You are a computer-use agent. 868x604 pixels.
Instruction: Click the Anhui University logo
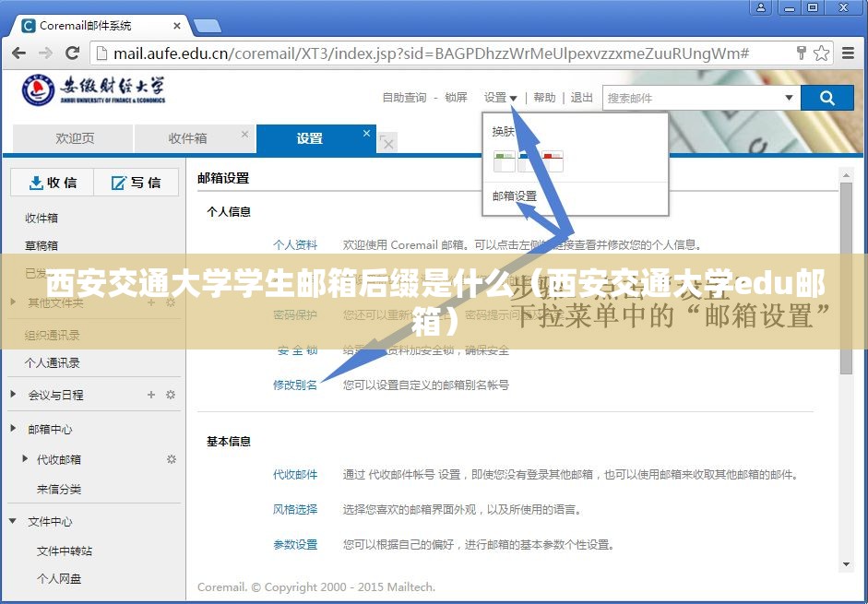click(x=93, y=90)
